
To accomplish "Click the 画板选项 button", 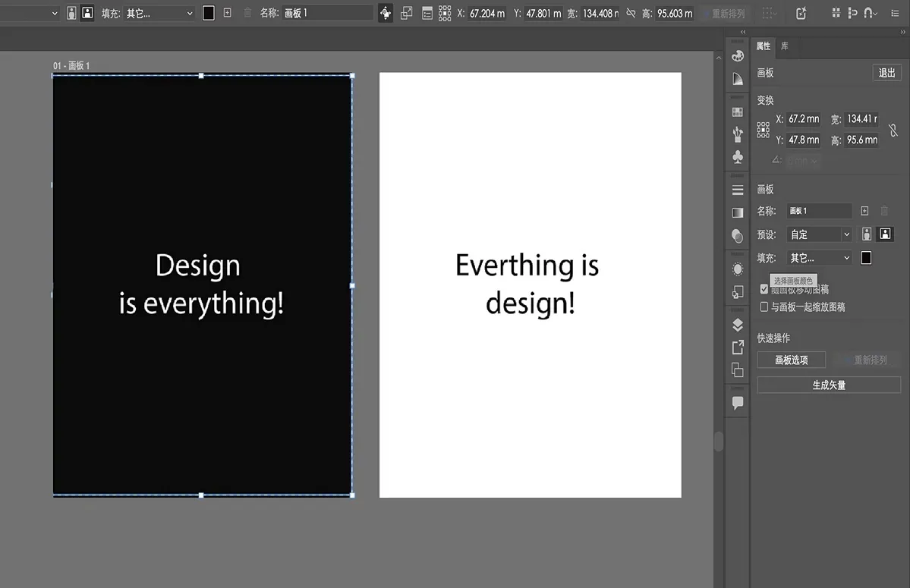I will click(791, 360).
